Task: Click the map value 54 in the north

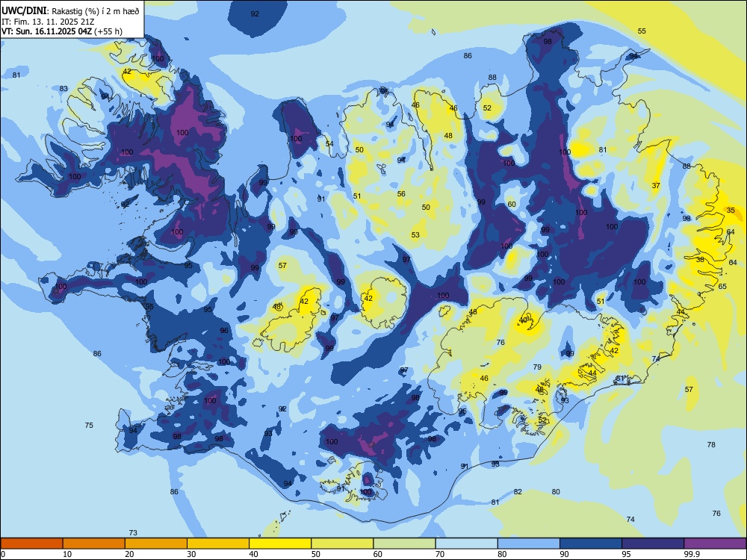Action: click(329, 144)
